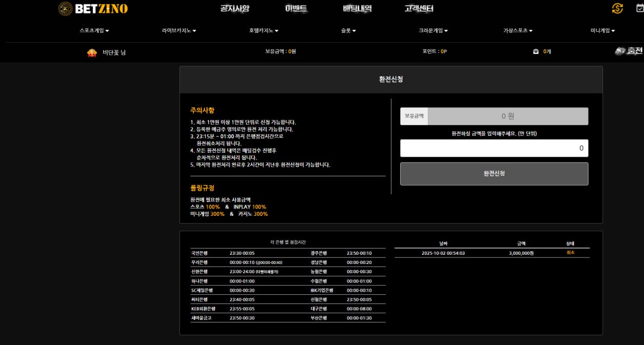Open the 이벤트 menu item
This screenshot has height=345, width=644.
(296, 9)
